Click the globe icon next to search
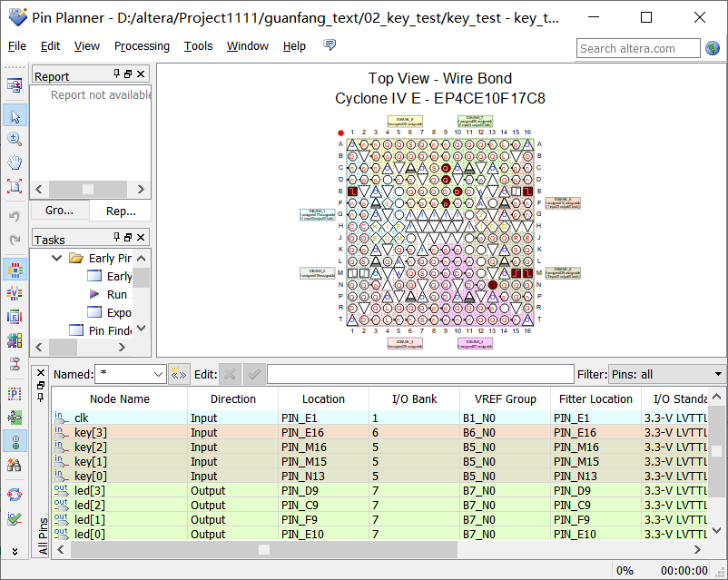The width and height of the screenshot is (728, 580). click(x=713, y=48)
